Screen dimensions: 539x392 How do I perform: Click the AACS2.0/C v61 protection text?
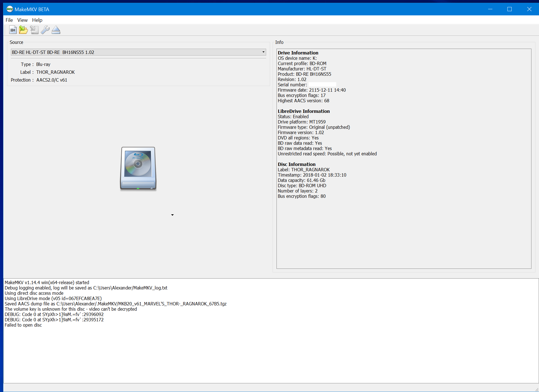(x=52, y=80)
